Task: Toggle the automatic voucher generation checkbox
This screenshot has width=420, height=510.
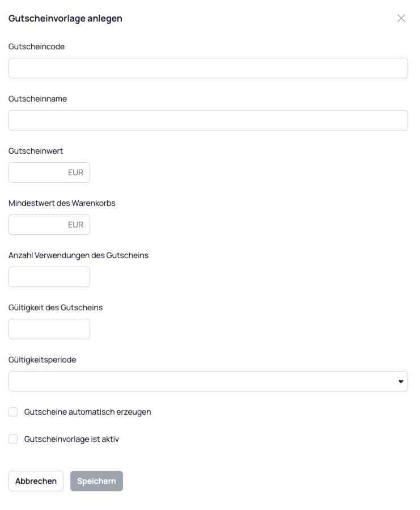Action: [x=13, y=412]
